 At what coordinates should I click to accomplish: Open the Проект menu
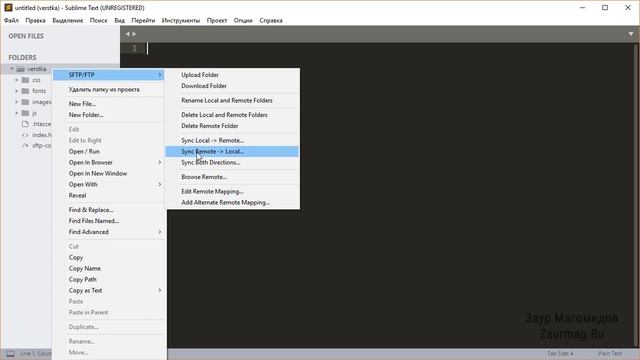[217, 20]
